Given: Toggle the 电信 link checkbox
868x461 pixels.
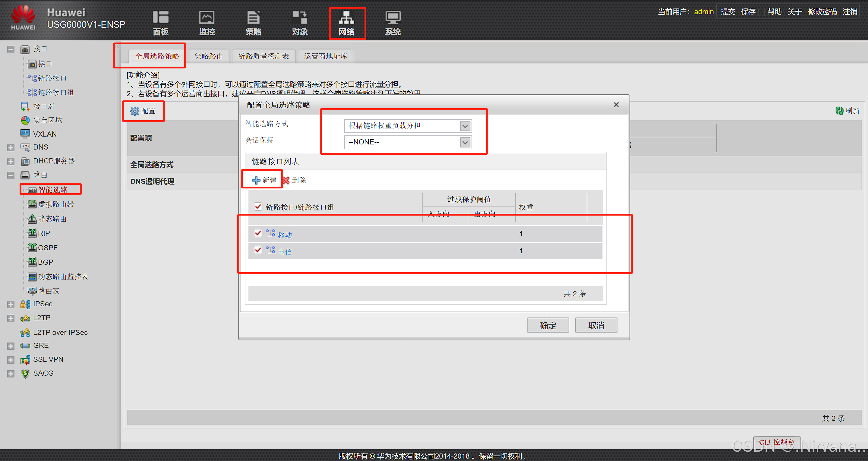Looking at the screenshot, I should point(257,250).
